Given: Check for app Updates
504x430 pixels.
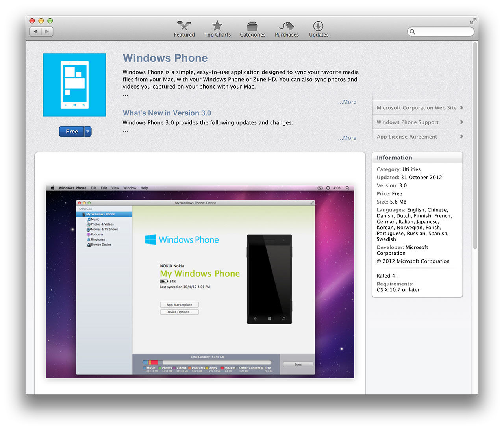Looking at the screenshot, I should point(318,28).
